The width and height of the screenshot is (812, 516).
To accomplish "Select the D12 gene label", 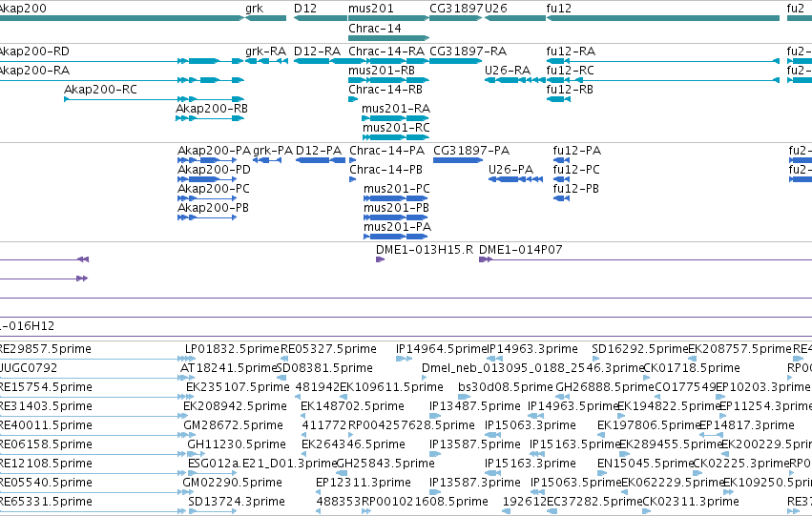I will (x=305, y=9).
